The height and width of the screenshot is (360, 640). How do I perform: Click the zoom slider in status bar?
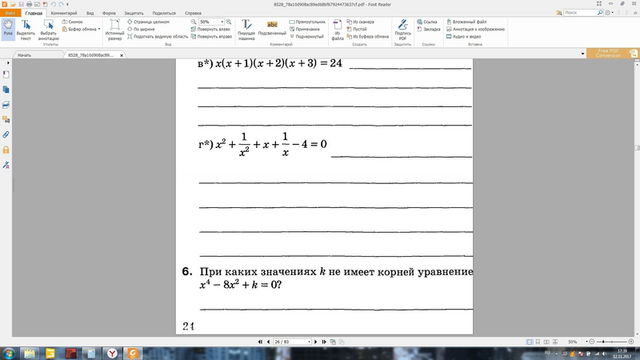[611, 342]
